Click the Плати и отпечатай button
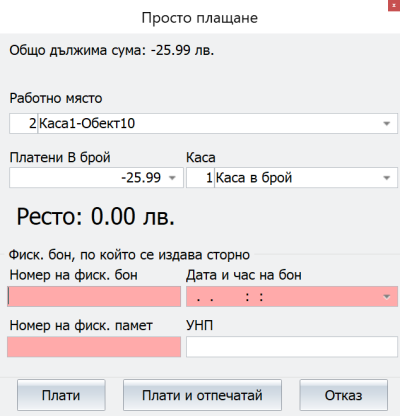 point(202,395)
